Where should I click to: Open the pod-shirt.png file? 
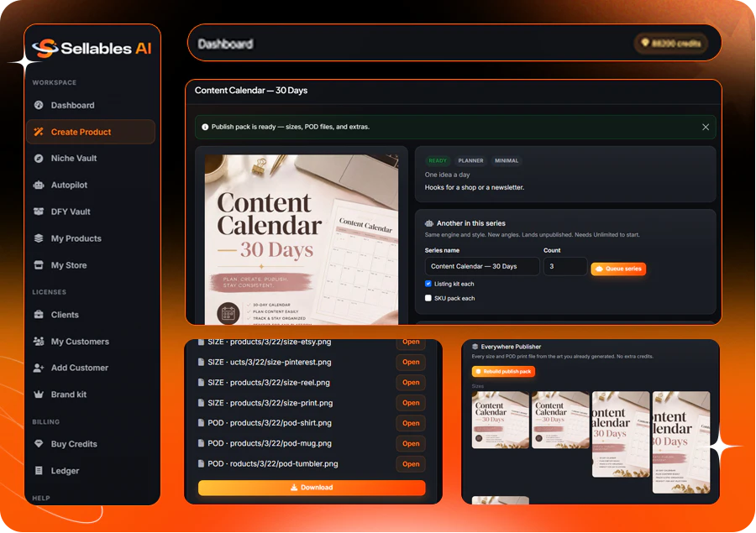(411, 423)
